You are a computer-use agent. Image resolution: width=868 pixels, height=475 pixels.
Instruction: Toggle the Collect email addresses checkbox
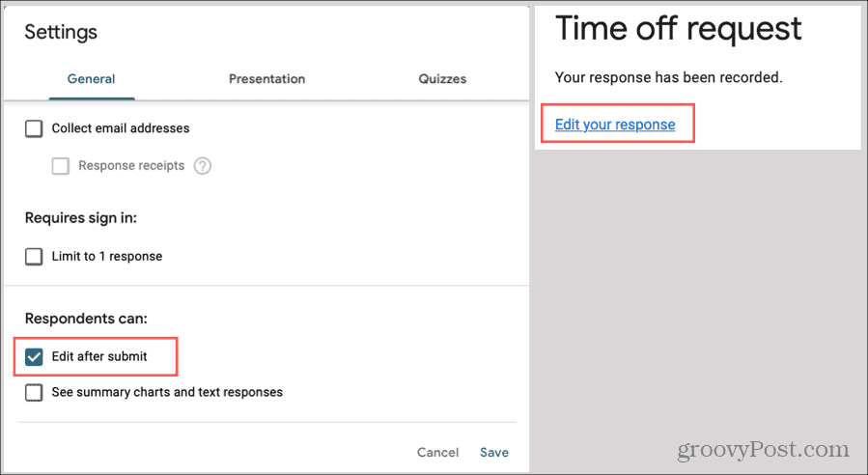[x=34, y=128]
